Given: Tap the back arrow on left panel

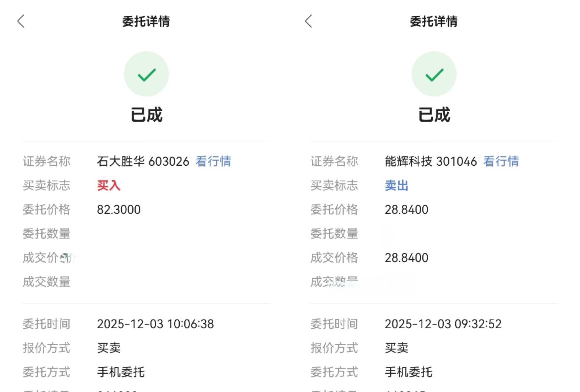Looking at the screenshot, I should [21, 21].
